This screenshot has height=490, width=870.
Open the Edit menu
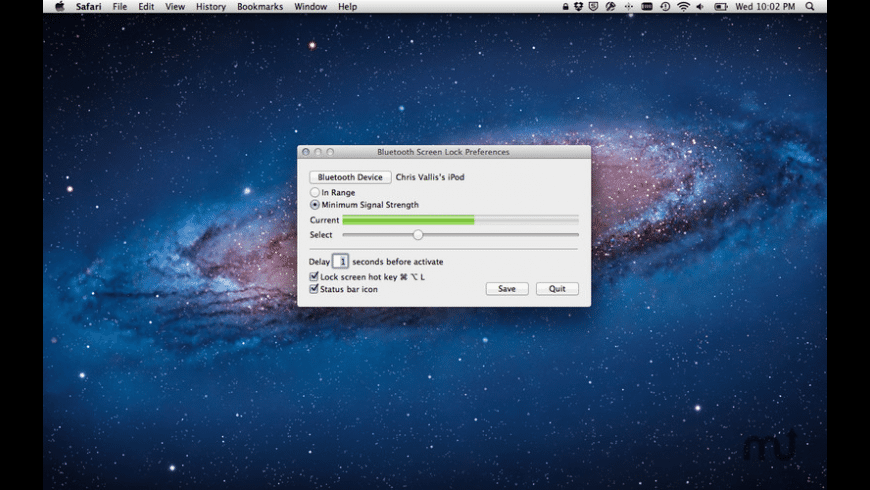(x=146, y=7)
